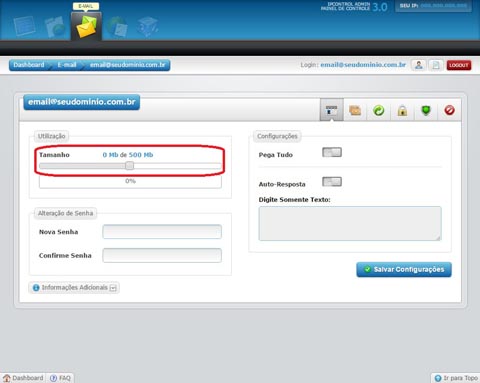The width and height of the screenshot is (480, 383).
Task: Click the 0 Mb de 500 Mb value
Action: click(128, 155)
